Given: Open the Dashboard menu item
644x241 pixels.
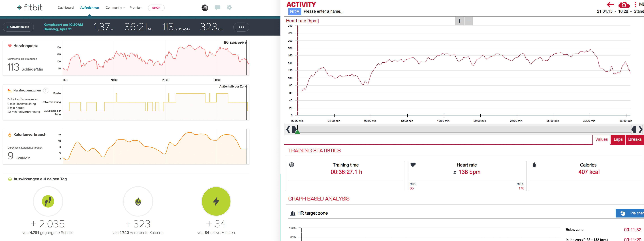Looking at the screenshot, I should point(66,8).
